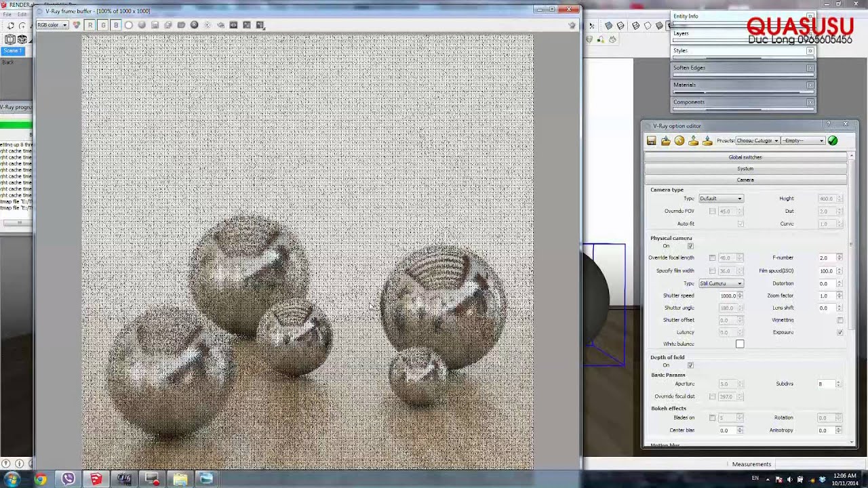The height and width of the screenshot is (488, 868).
Task: Click the Subdivs input field
Action: click(827, 384)
